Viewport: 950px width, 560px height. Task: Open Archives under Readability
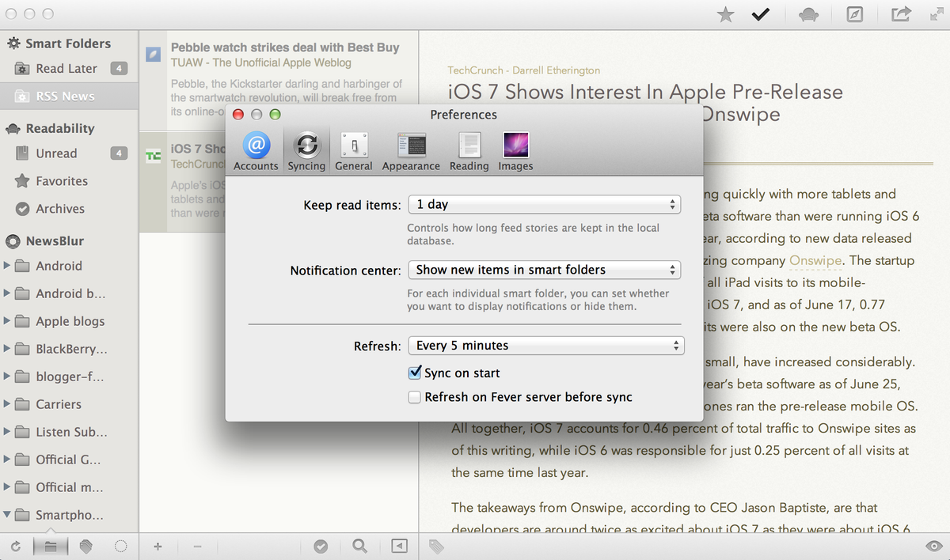pyautogui.click(x=69, y=209)
